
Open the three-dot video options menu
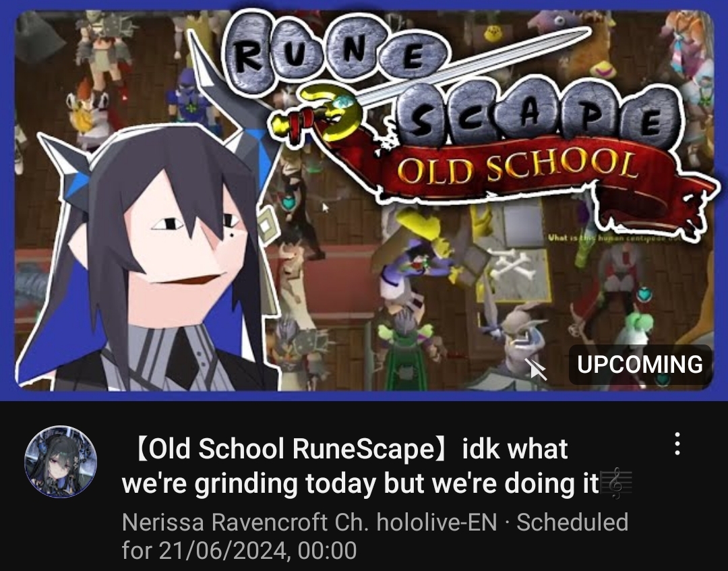677,444
